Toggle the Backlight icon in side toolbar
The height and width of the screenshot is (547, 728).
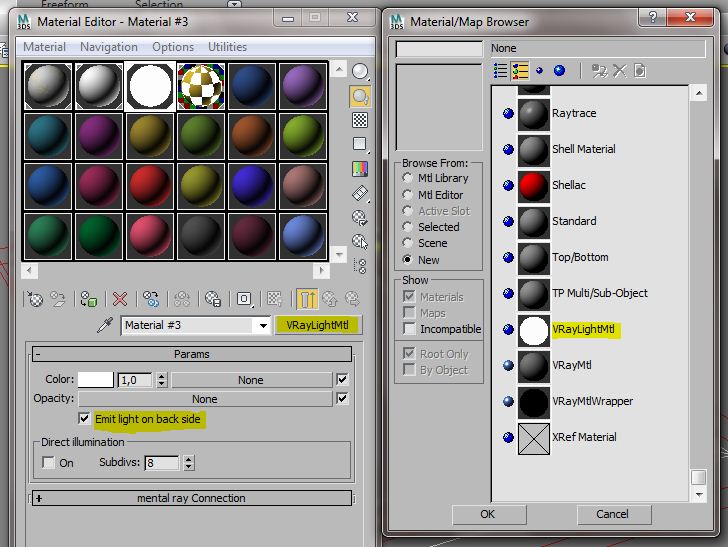pyautogui.click(x=360, y=96)
